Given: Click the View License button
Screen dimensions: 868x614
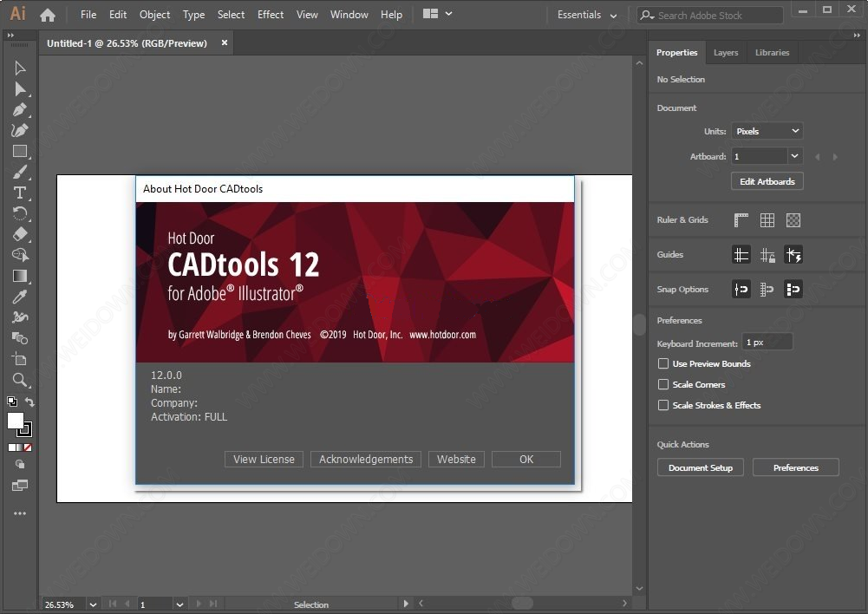Looking at the screenshot, I should [x=264, y=460].
